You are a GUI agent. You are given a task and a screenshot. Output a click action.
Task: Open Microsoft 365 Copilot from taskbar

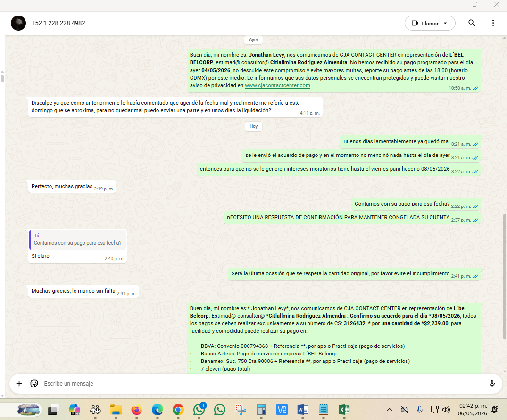tap(75, 410)
